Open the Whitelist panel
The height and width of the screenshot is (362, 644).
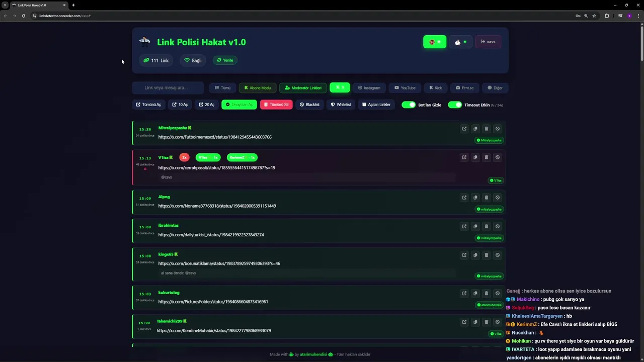341,105
